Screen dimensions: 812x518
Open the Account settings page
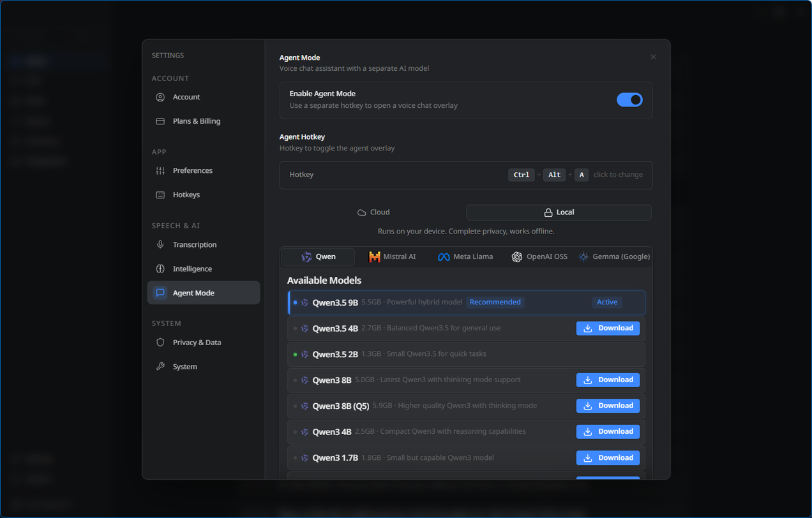(x=204, y=97)
